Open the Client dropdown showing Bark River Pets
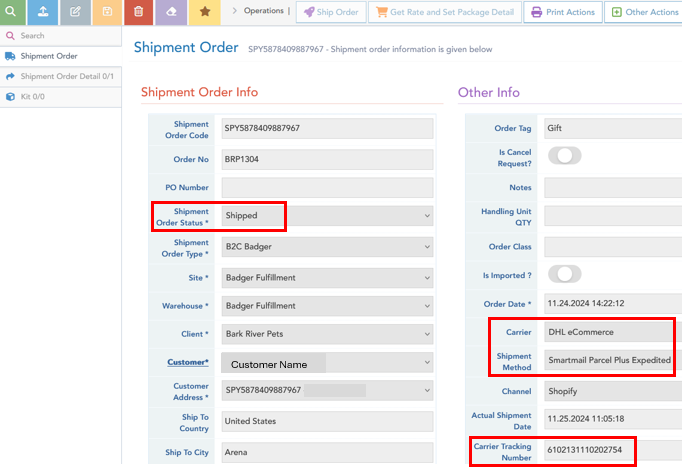Screen dimensions: 682x470 pos(327,334)
